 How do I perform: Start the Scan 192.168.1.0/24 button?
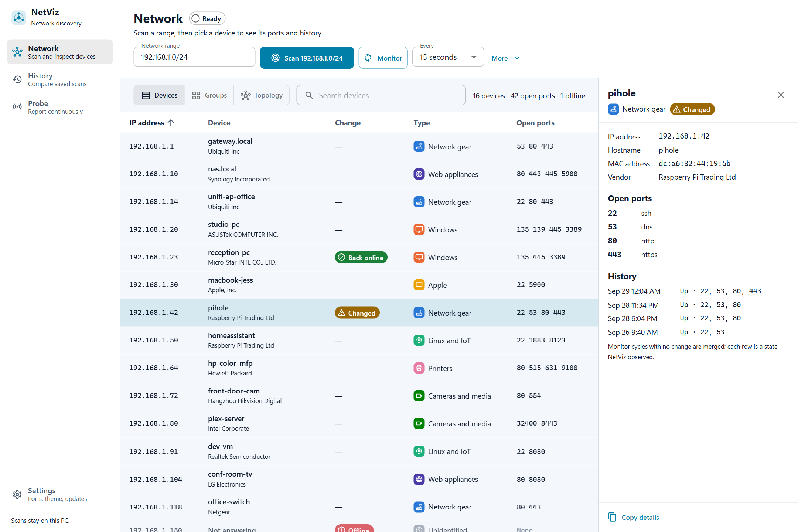click(307, 58)
